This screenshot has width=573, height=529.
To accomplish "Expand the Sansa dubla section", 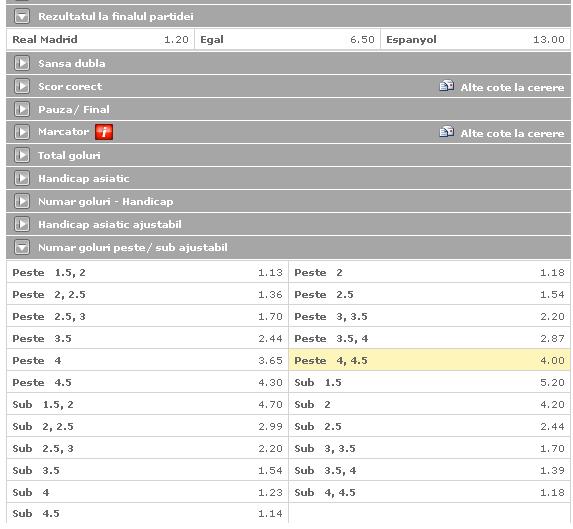I will 22,63.
